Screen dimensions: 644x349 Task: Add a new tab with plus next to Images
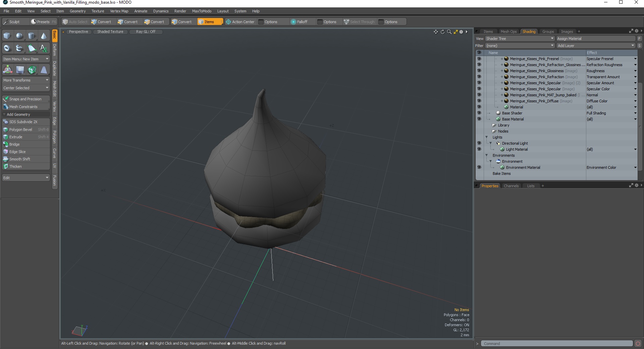pyautogui.click(x=579, y=32)
